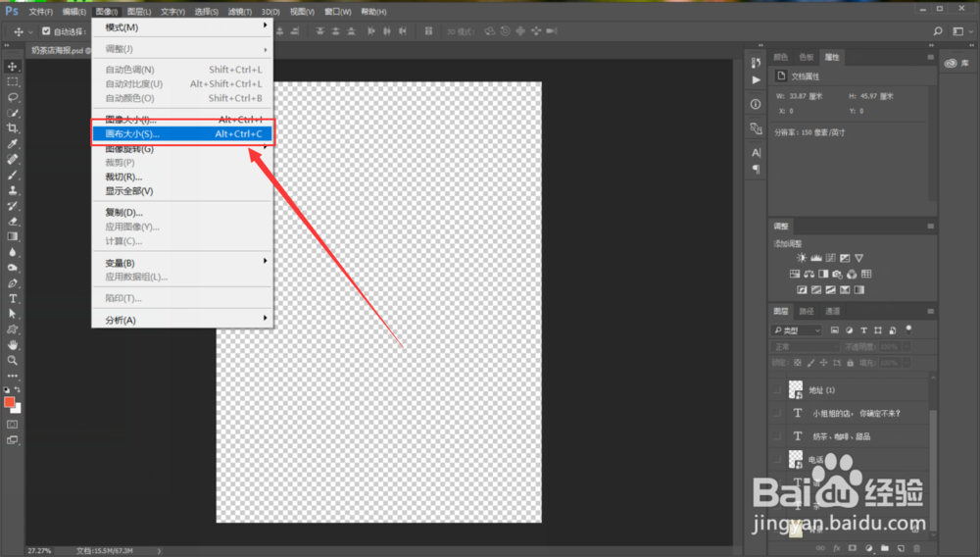Image resolution: width=980 pixels, height=557 pixels.
Task: Select the Clone Stamp tool
Action: tap(13, 190)
